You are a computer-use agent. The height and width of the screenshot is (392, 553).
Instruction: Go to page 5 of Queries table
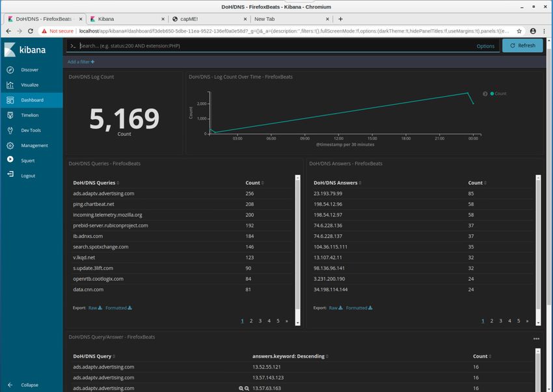click(278, 320)
